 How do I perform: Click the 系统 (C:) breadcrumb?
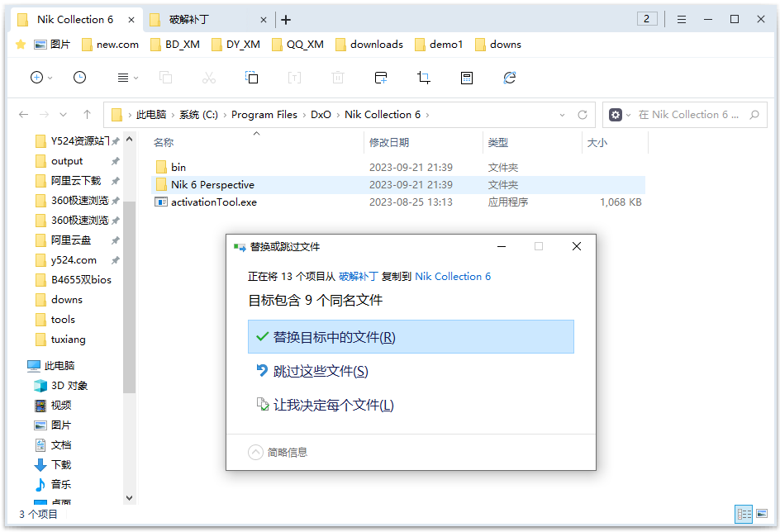click(x=198, y=115)
